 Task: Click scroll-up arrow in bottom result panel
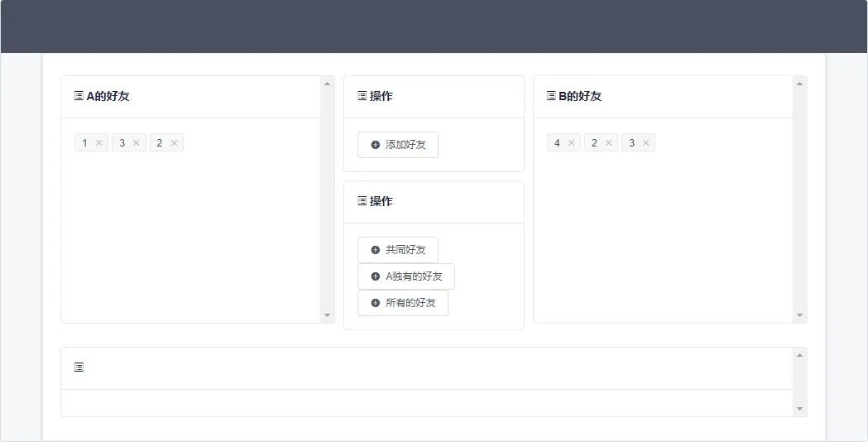(x=799, y=355)
